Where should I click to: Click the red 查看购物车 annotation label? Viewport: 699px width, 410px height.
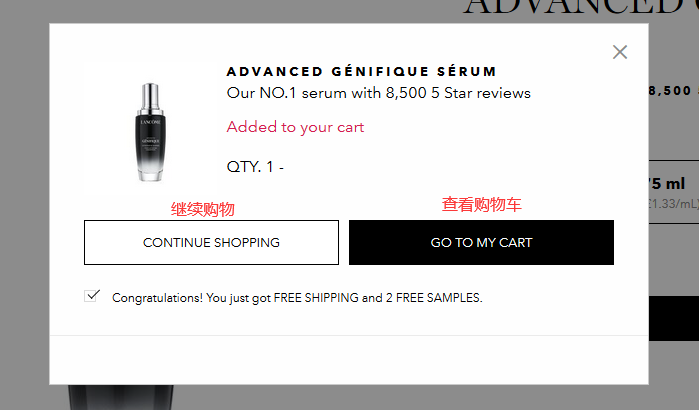click(x=481, y=205)
